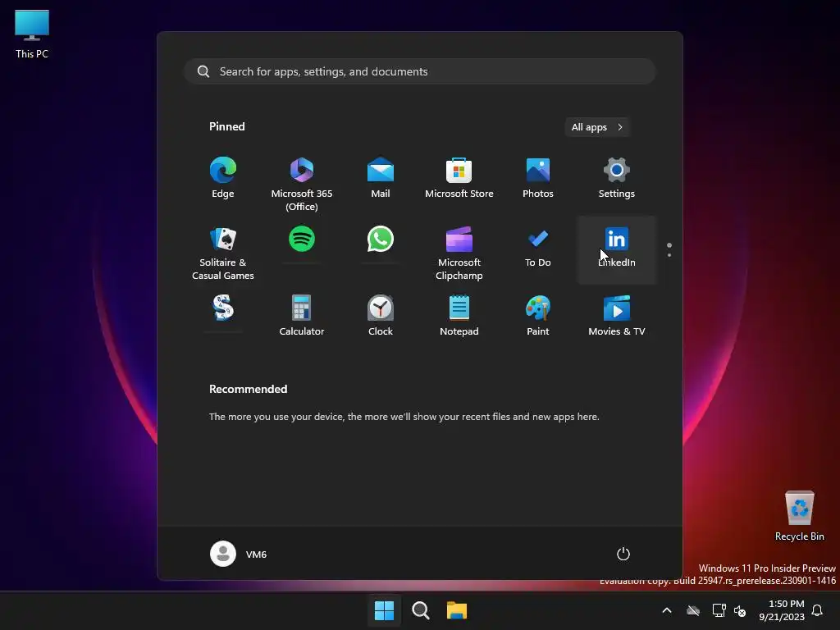Open the notification bell
Viewport: 840px width, 630px height.
click(x=817, y=610)
